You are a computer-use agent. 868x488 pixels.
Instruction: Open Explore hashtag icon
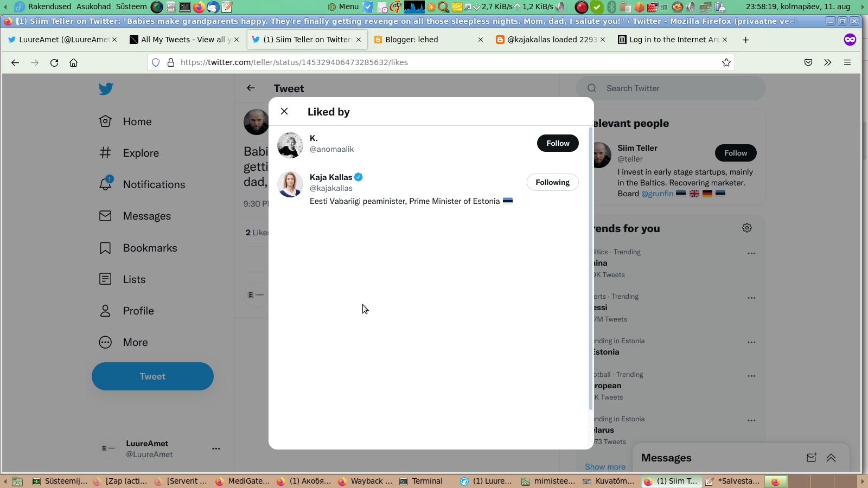[x=105, y=153]
